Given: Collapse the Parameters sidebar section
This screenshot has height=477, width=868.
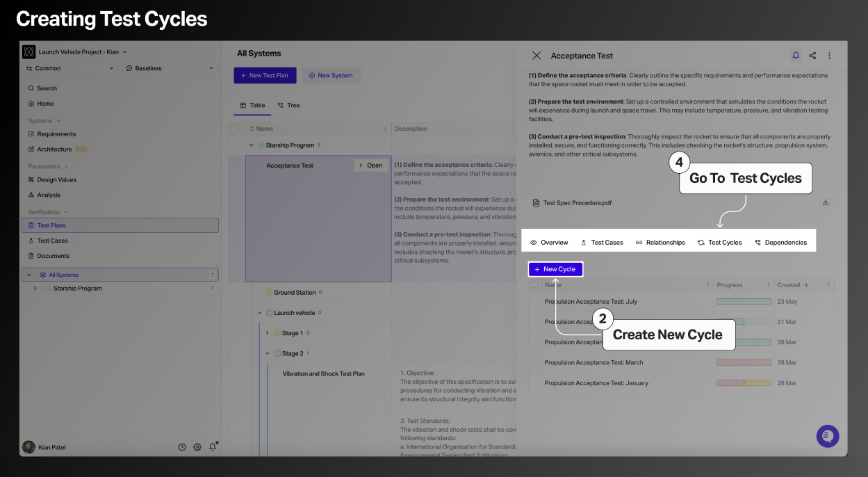Looking at the screenshot, I should pos(48,166).
